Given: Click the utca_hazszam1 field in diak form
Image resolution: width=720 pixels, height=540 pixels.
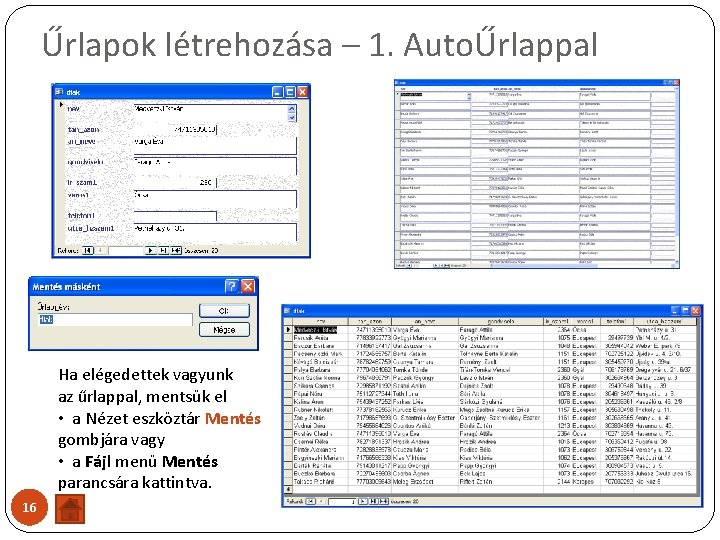Looking at the screenshot, I should point(215,232).
